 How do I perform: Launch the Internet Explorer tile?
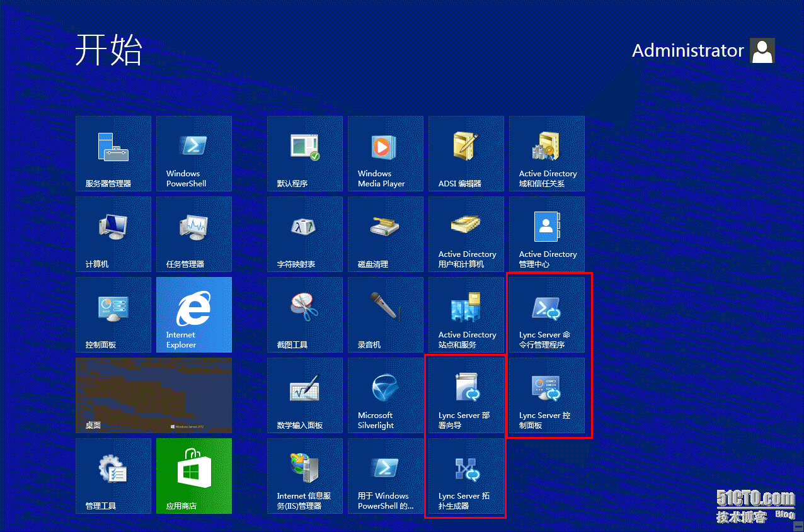pos(194,315)
